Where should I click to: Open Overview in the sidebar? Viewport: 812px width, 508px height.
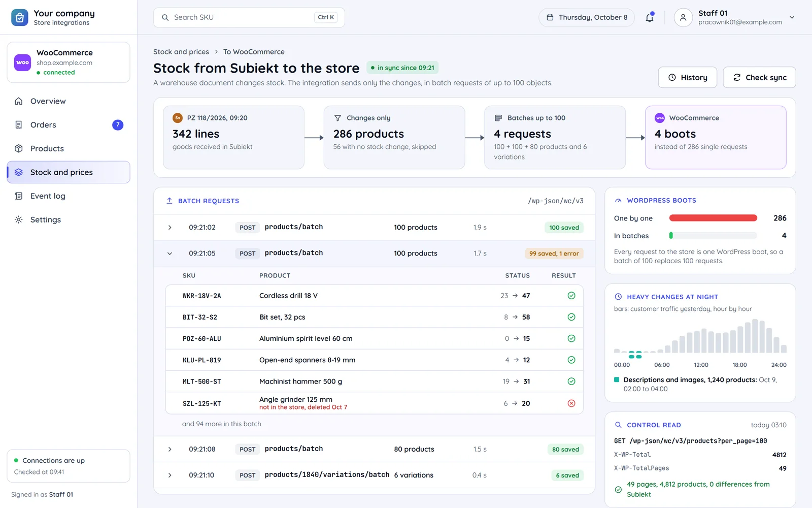(x=69, y=101)
